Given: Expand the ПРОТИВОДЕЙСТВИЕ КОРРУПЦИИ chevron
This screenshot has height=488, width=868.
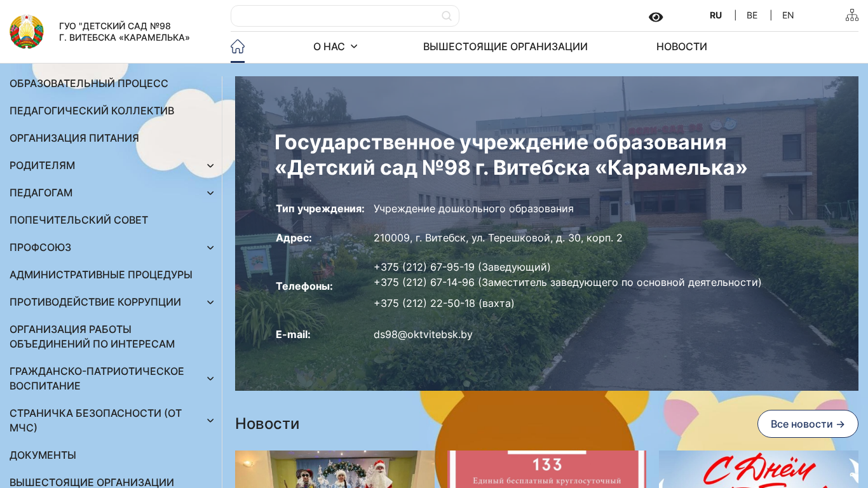Looking at the screenshot, I should point(210,302).
